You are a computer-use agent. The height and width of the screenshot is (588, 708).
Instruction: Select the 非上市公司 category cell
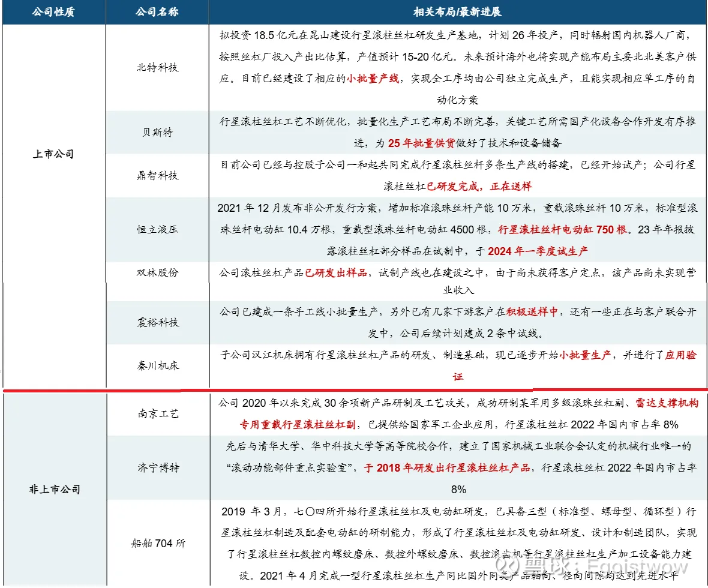pyautogui.click(x=54, y=489)
